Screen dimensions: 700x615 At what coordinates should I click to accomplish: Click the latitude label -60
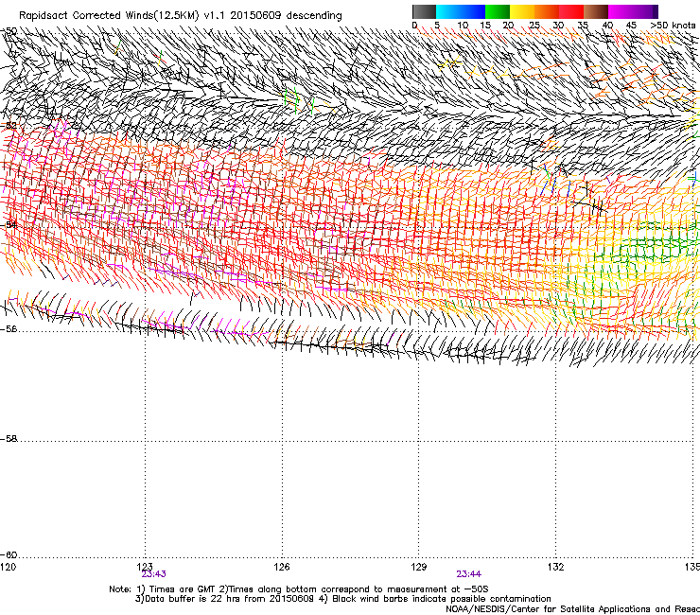[x=9, y=555]
